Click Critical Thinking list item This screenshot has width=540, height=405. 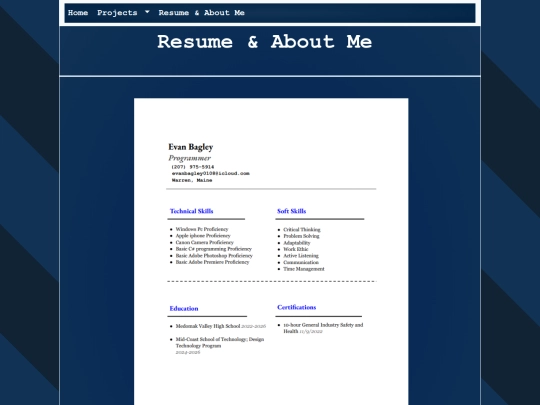(302, 229)
